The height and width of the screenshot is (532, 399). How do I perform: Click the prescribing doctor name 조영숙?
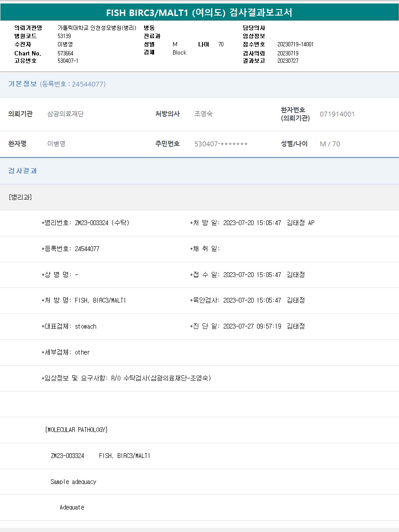[203, 114]
